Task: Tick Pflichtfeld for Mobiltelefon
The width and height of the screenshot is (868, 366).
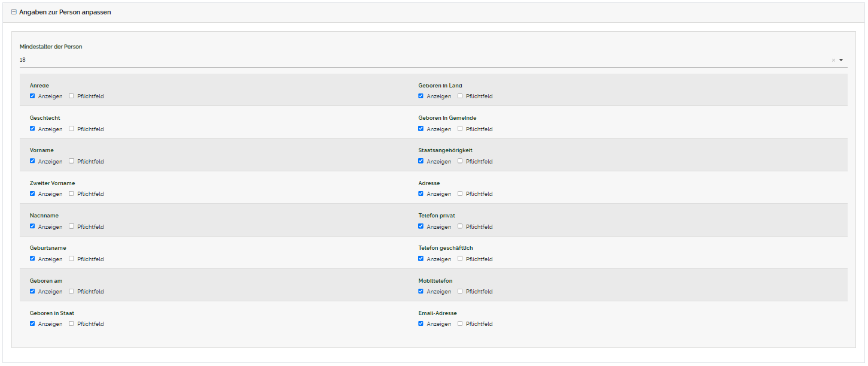Action: (x=460, y=291)
